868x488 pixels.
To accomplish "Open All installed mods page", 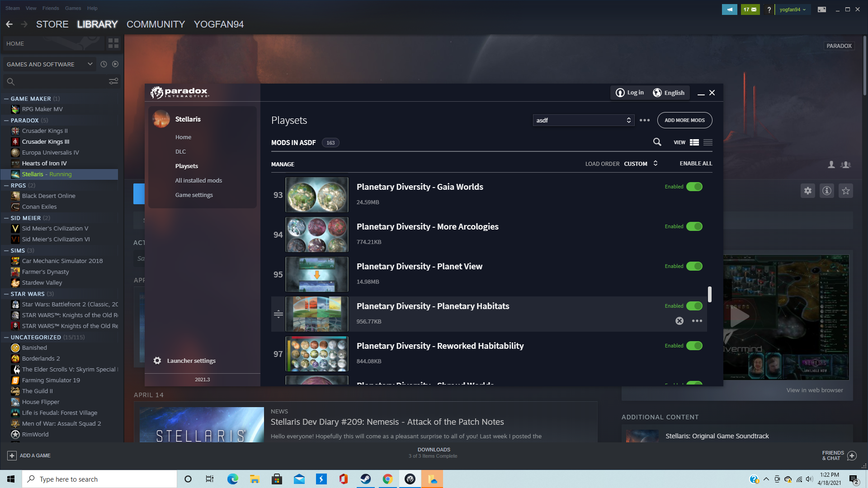I will pyautogui.click(x=198, y=180).
